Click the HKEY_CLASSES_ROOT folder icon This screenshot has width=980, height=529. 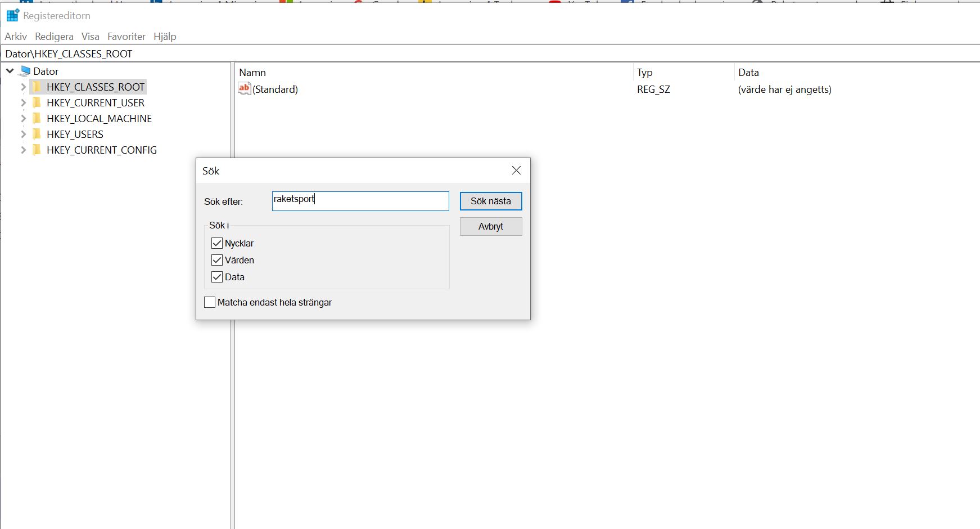pos(37,87)
